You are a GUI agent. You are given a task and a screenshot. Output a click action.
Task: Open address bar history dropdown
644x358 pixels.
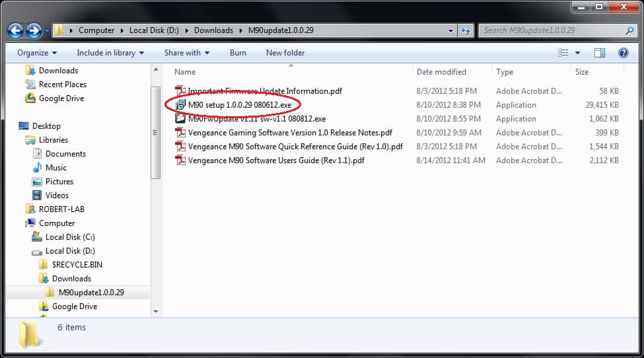point(450,30)
